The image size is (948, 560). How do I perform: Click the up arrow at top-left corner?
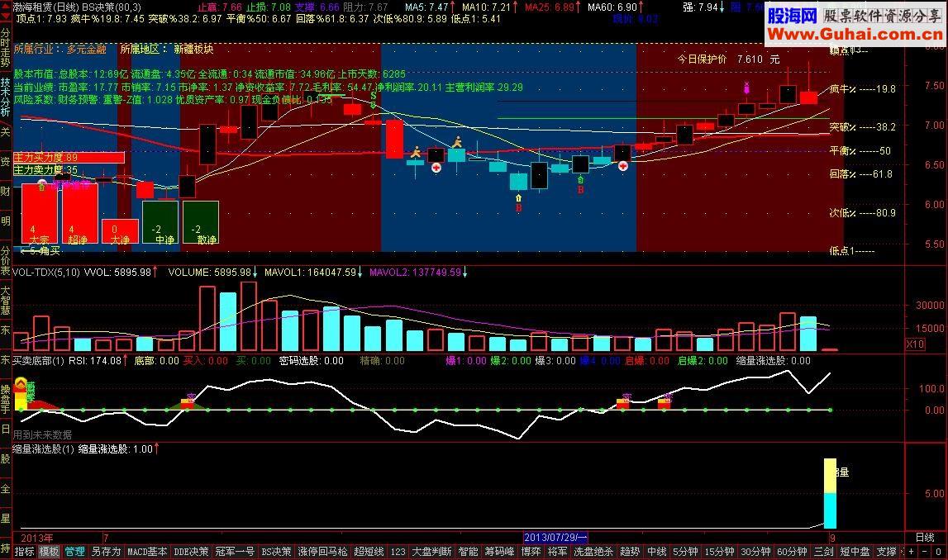[x=5, y=7]
